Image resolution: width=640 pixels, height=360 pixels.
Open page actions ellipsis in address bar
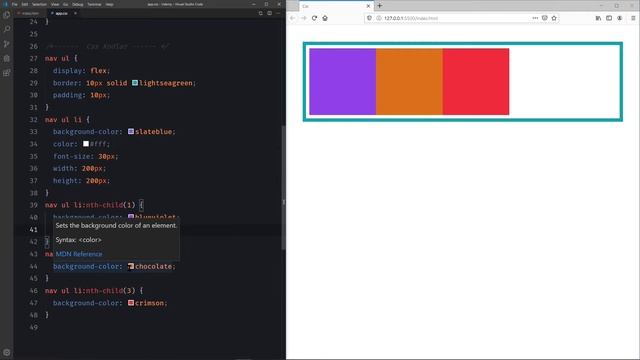(x=535, y=18)
